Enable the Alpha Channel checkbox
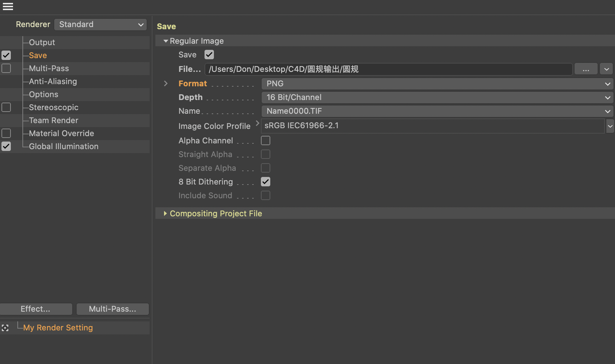This screenshot has width=615, height=364. tap(266, 140)
